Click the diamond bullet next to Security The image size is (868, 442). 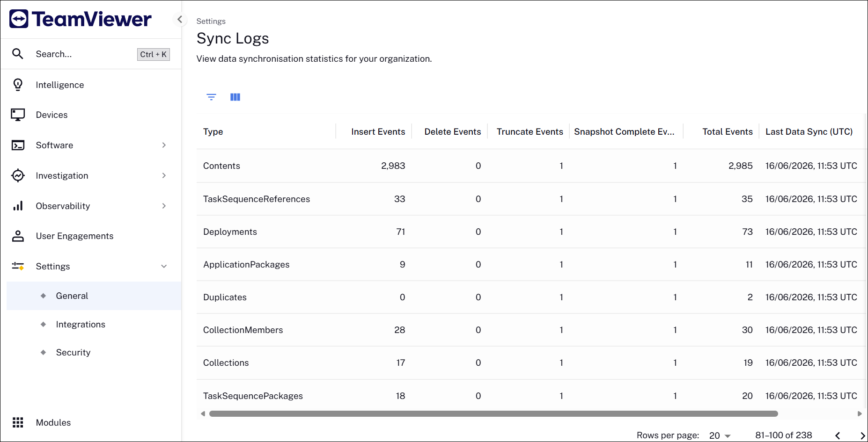43,352
